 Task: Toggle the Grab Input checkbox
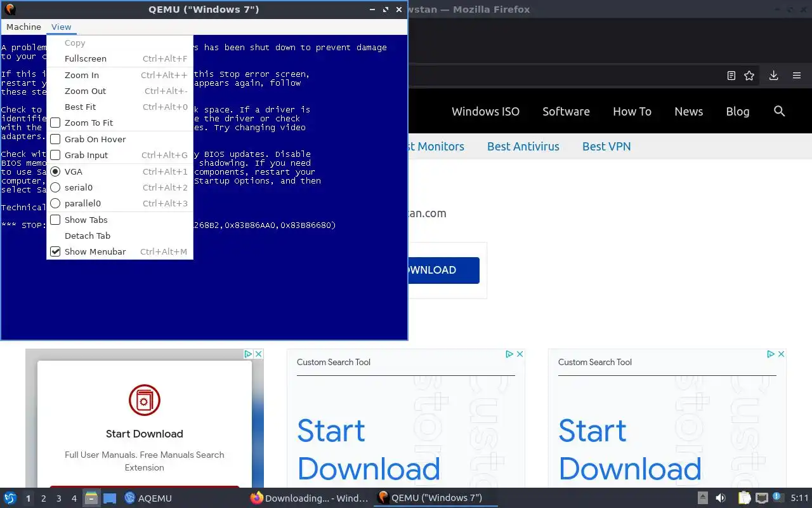click(55, 155)
